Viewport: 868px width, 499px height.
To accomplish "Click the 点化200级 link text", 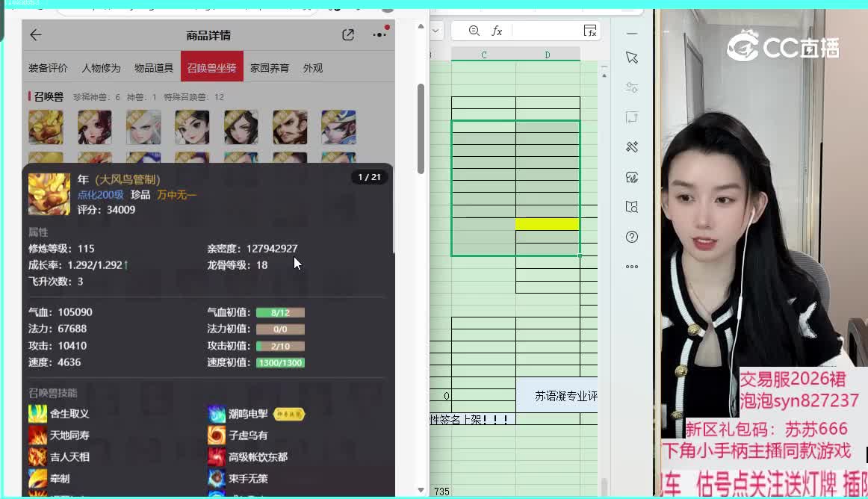I will tap(100, 195).
